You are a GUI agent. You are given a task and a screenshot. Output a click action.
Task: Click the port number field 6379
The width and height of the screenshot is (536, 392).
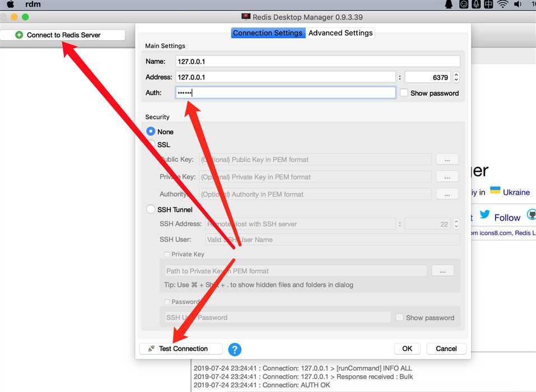pos(428,77)
